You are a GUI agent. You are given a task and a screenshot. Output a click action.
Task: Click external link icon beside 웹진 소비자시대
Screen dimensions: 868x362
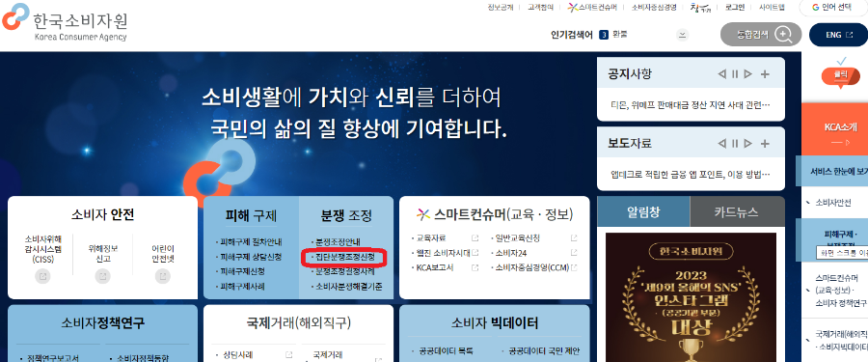click(475, 253)
